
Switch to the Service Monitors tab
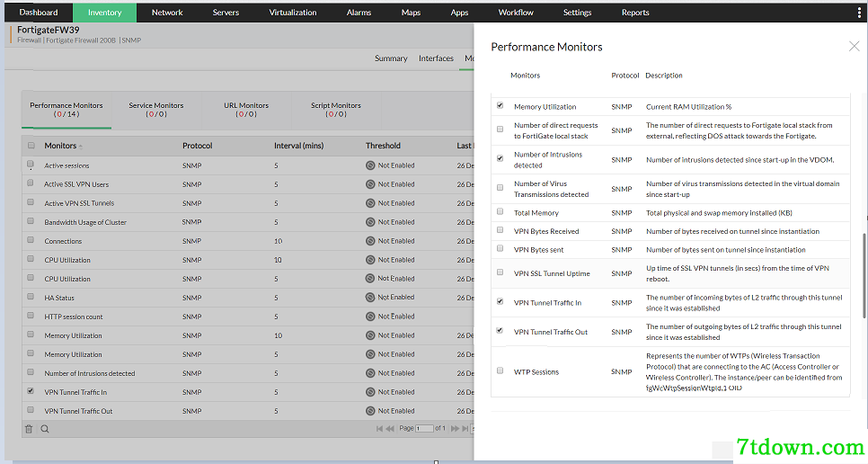(156, 110)
